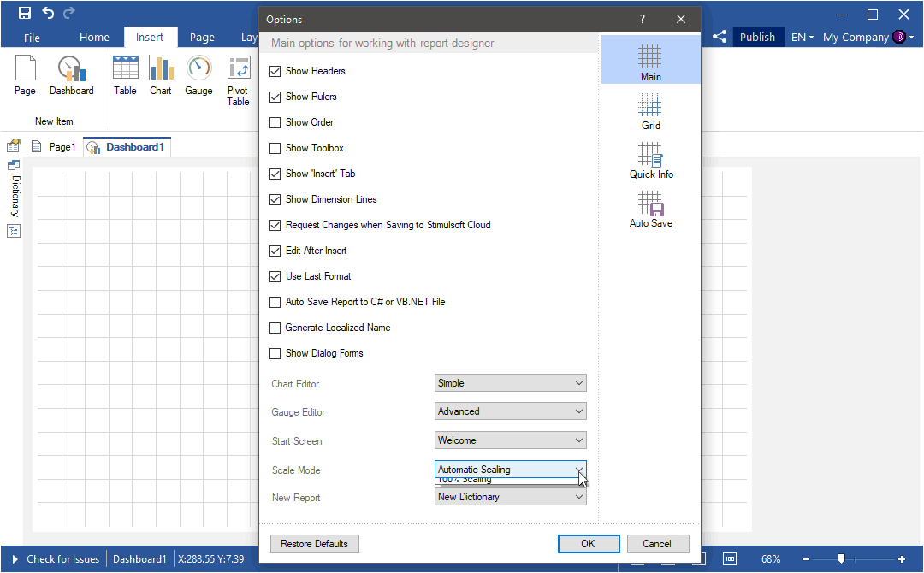Check the Show Dialog Forms box

pos(275,353)
